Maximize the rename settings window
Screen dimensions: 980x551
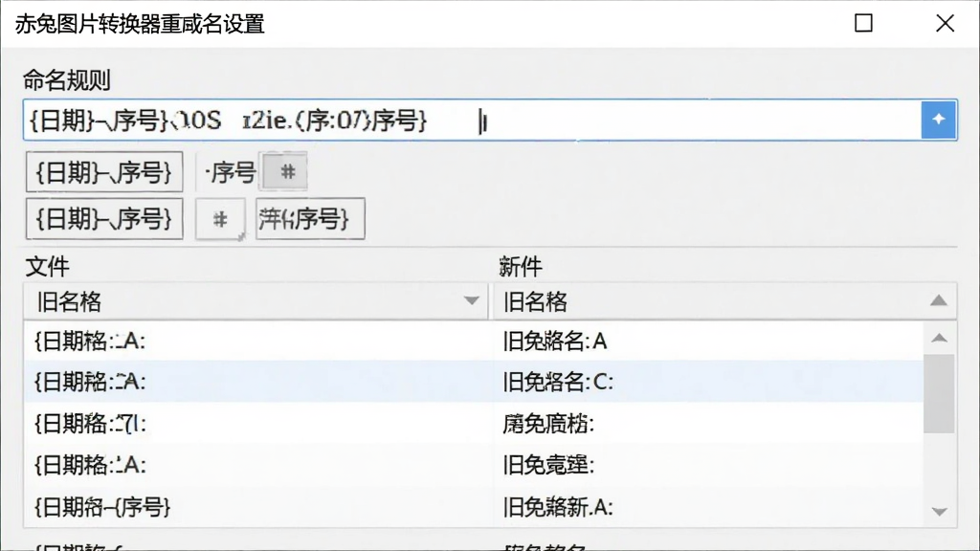tap(863, 23)
